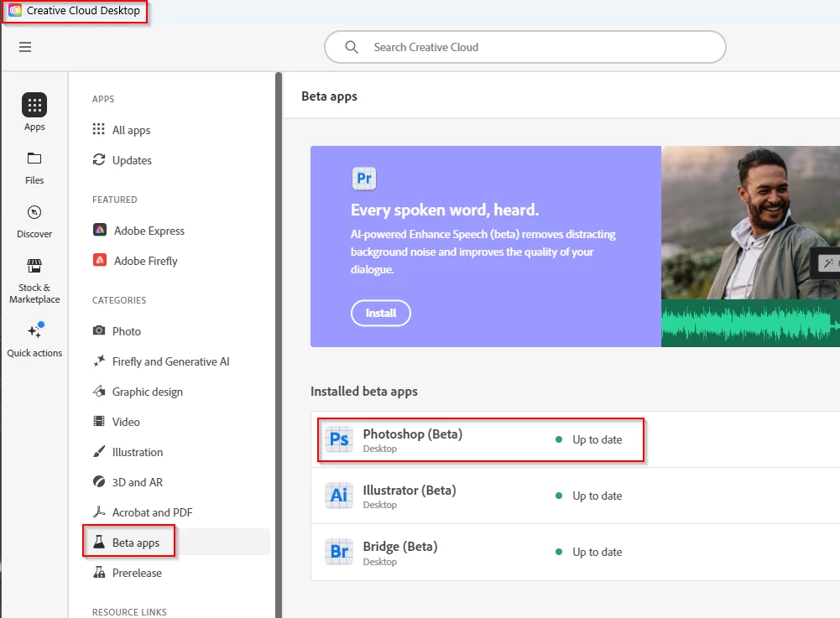
Task: Open Quick actions sparkle icon
Action: [x=35, y=330]
